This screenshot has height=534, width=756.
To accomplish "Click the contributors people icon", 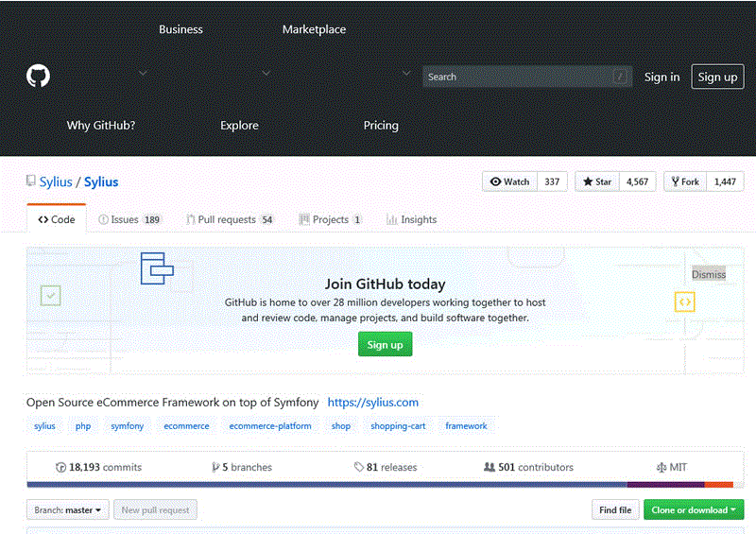I will [x=489, y=467].
